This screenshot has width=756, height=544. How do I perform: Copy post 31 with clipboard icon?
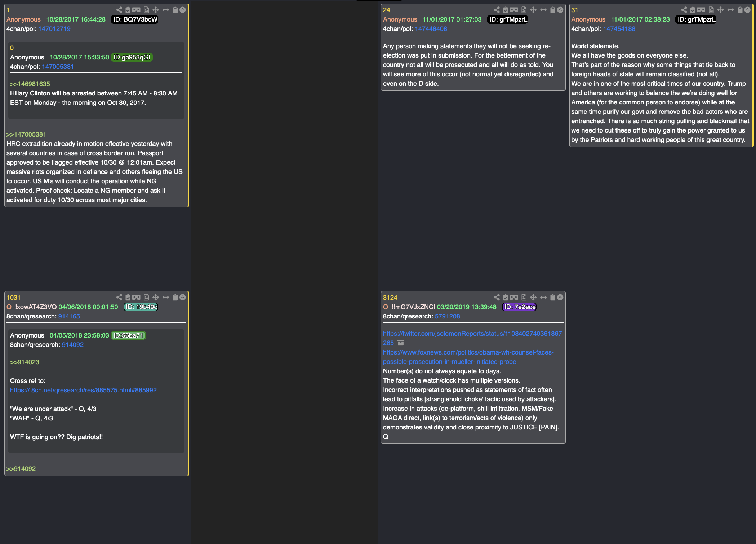(740, 10)
